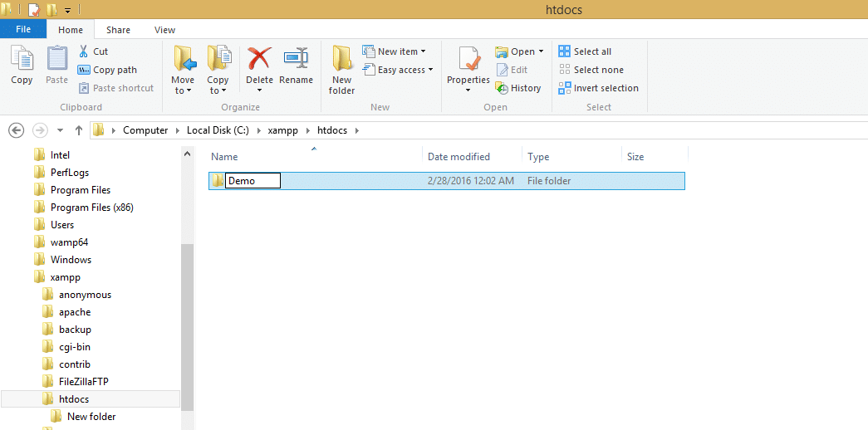The image size is (868, 430).
Task: Select the wamp64 folder in navigation tree
Action: (x=69, y=242)
